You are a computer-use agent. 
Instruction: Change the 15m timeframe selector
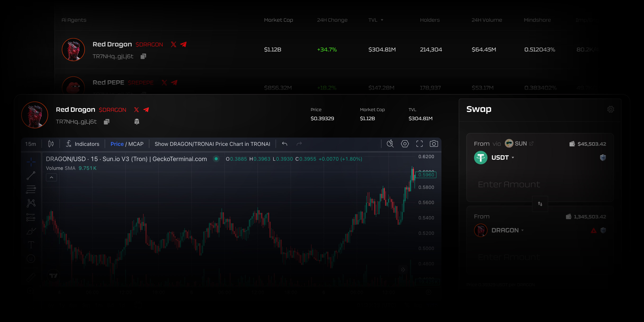coord(31,144)
